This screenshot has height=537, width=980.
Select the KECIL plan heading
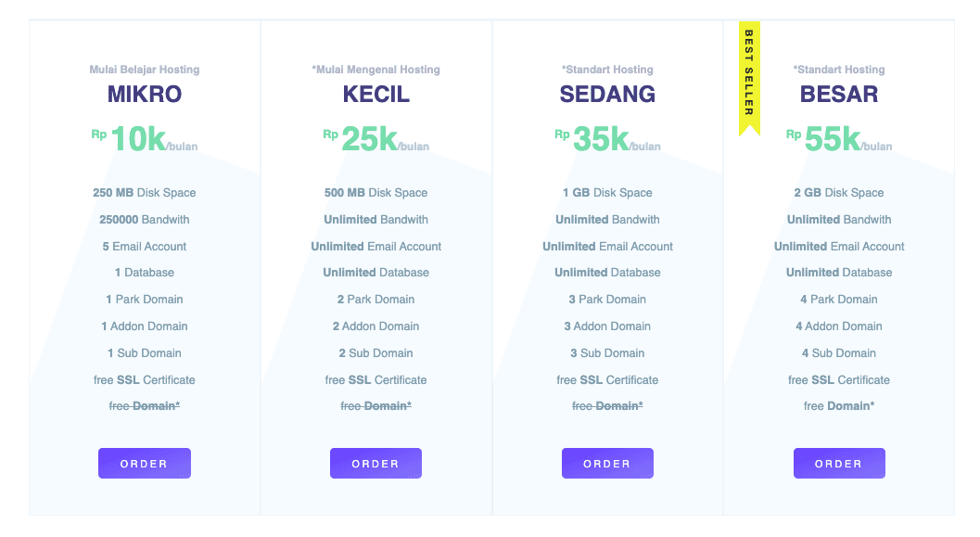376,95
